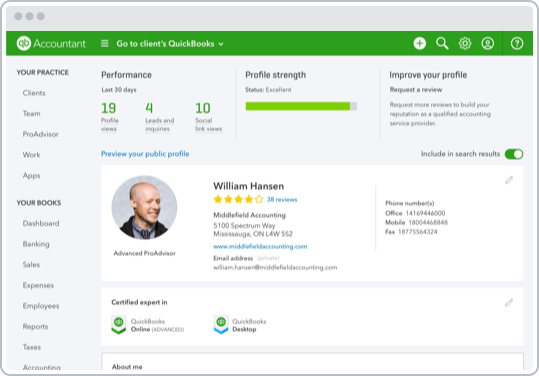This screenshot has width=539, height=376.
Task: Click the Office phone number 14169446000
Action: point(425,213)
